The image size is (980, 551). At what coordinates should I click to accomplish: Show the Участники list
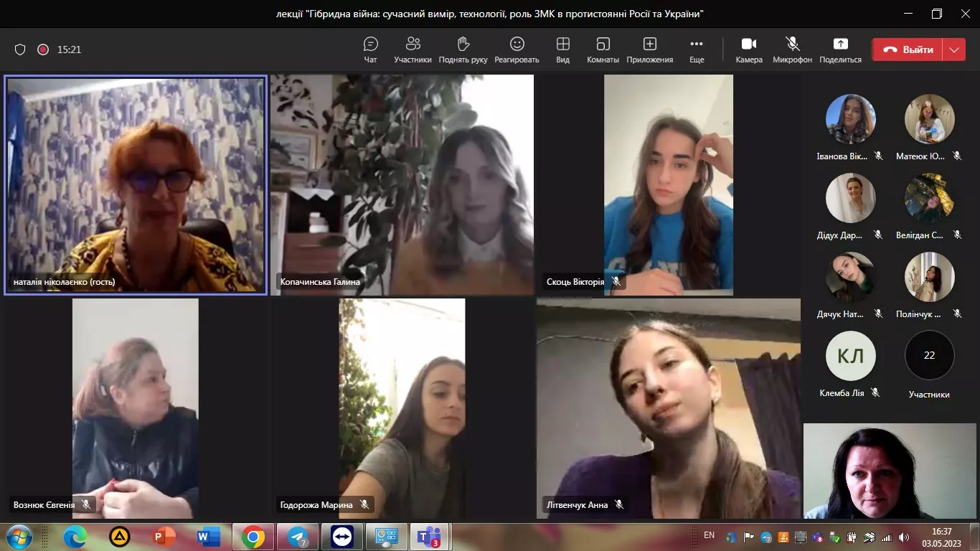tap(413, 50)
